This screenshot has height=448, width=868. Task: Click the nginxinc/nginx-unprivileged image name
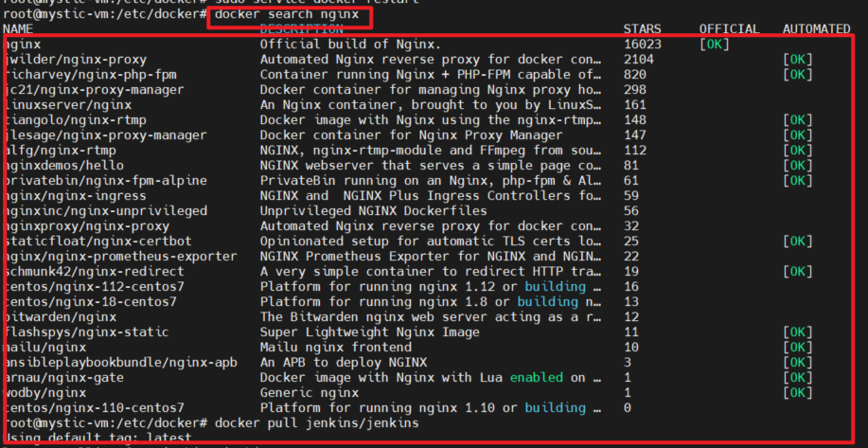pos(105,211)
